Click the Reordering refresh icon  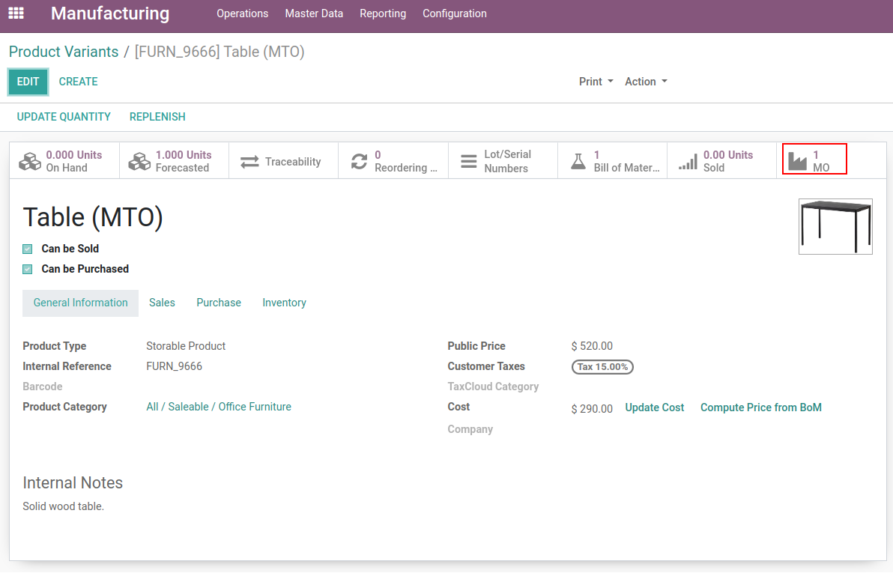[x=360, y=162]
